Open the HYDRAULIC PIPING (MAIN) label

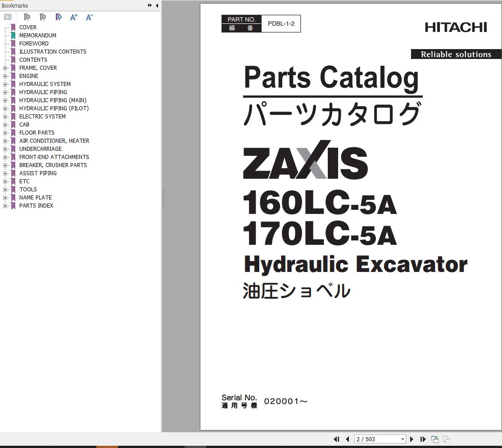[53, 100]
